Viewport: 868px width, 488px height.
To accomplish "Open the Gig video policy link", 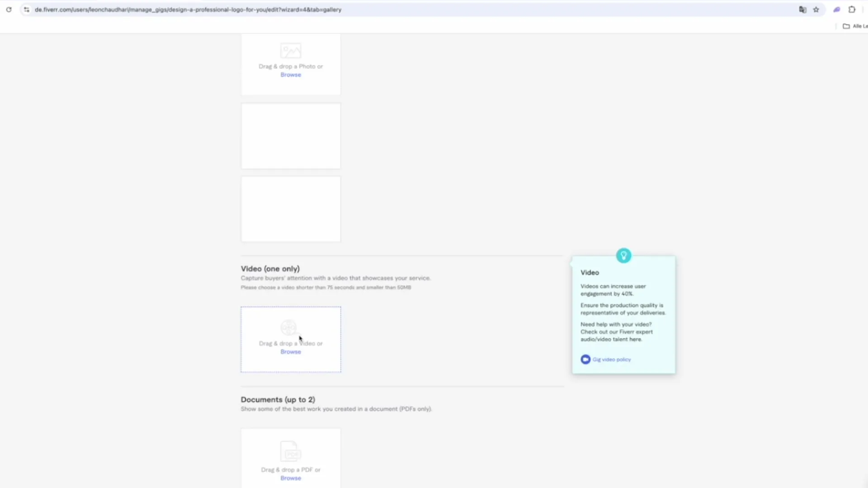I will pyautogui.click(x=612, y=360).
